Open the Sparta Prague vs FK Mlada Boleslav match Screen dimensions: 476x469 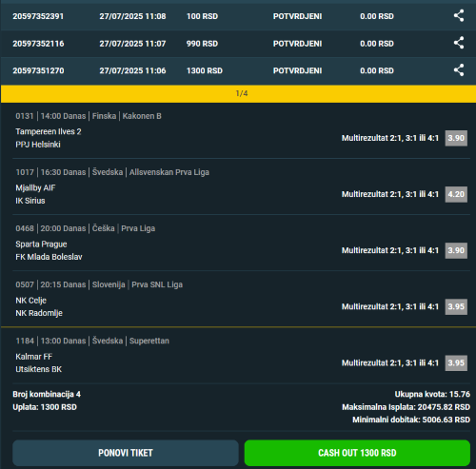49,250
